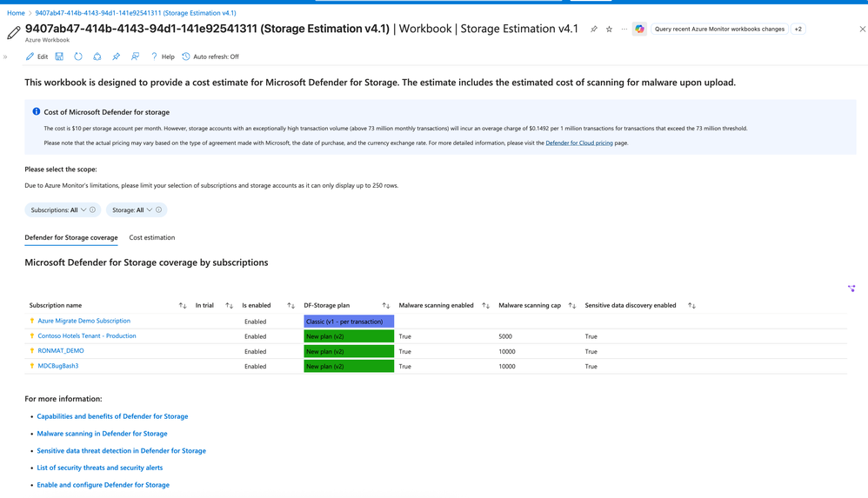
Task: Click info icon next to Subscriptions dropdown
Action: 92,209
